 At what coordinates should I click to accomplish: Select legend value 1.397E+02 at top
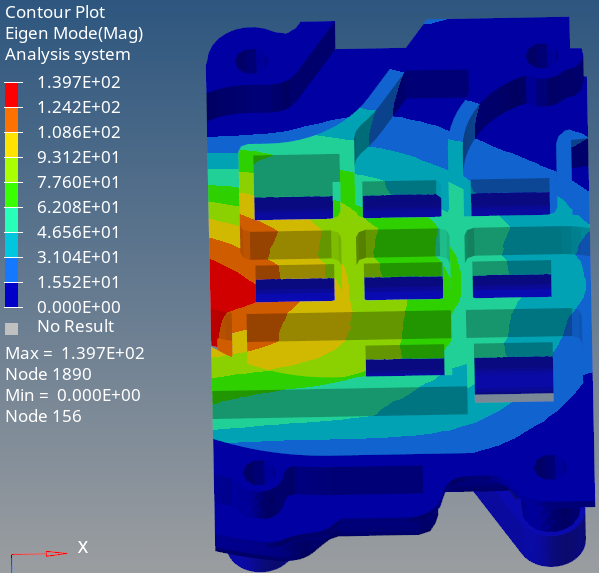point(79,82)
